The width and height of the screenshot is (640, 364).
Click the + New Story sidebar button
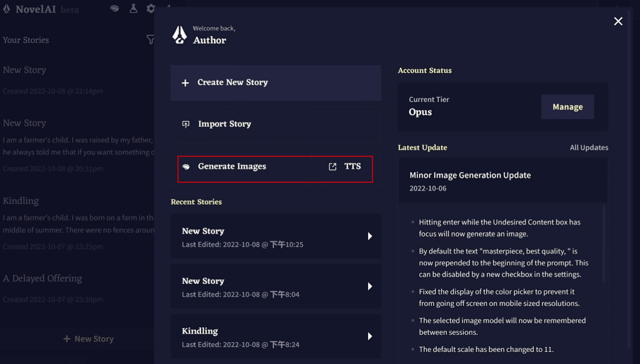pyautogui.click(x=88, y=339)
